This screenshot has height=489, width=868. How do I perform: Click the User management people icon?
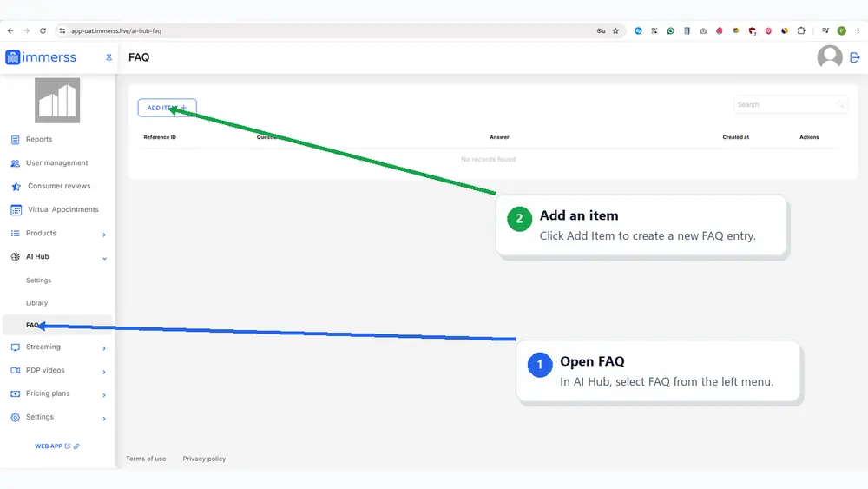click(15, 163)
